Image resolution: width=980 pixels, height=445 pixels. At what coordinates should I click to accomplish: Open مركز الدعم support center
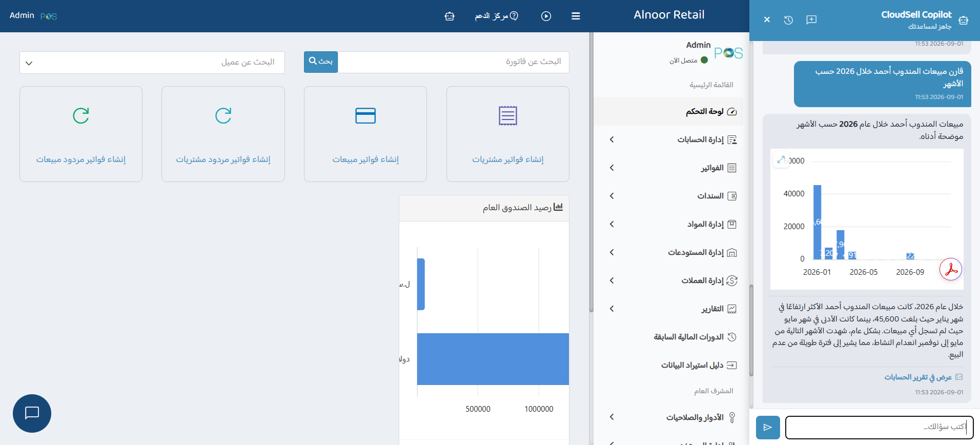[x=496, y=16]
